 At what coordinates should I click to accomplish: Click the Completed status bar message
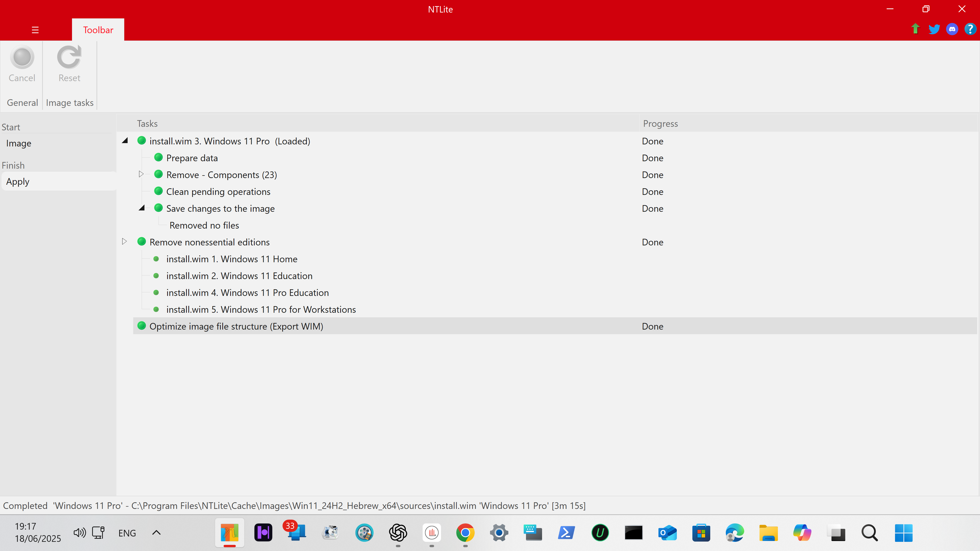click(294, 505)
